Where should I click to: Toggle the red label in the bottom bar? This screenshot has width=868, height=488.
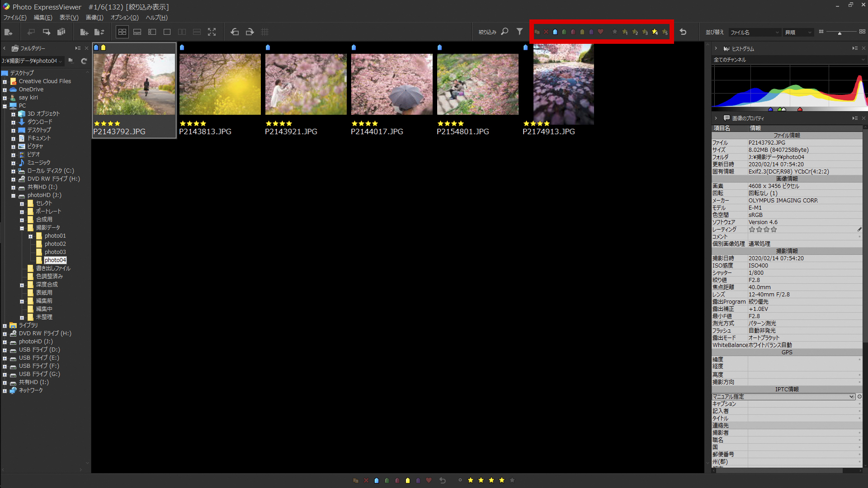pos(397,480)
